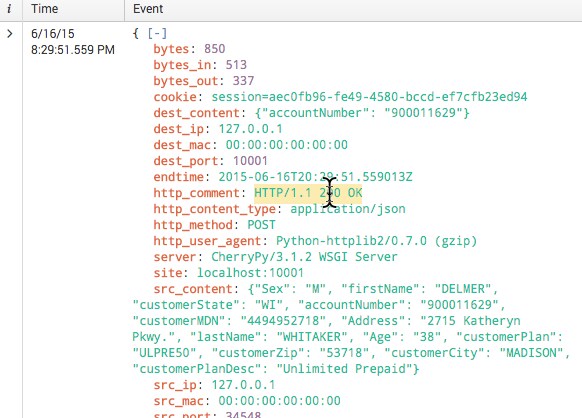The image size is (582, 418).
Task: Click the bytes_in field name
Action: click(182, 65)
